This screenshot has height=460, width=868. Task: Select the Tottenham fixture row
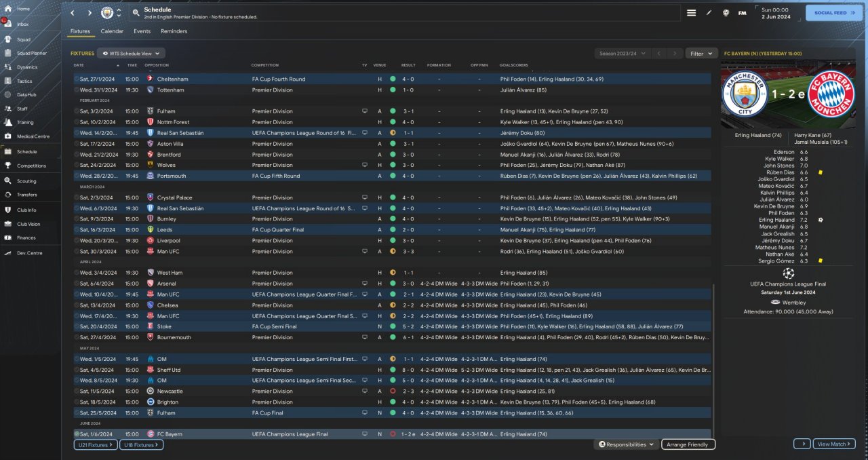tap(393, 90)
